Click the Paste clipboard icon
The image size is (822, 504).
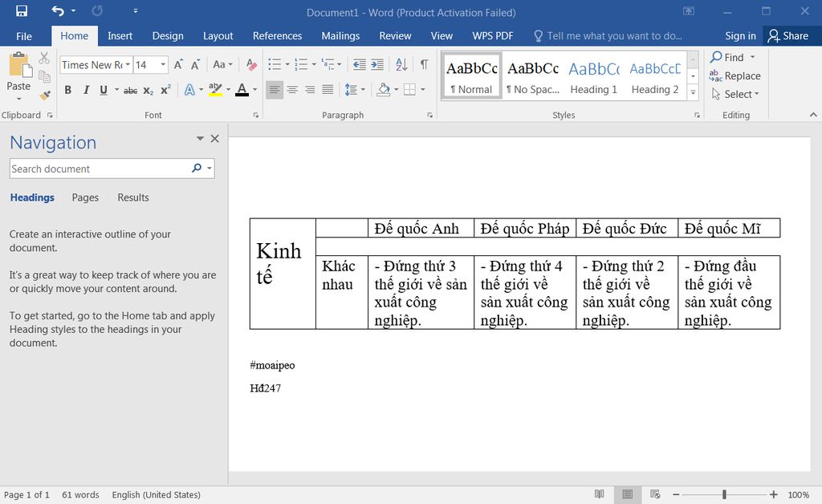pos(19,66)
